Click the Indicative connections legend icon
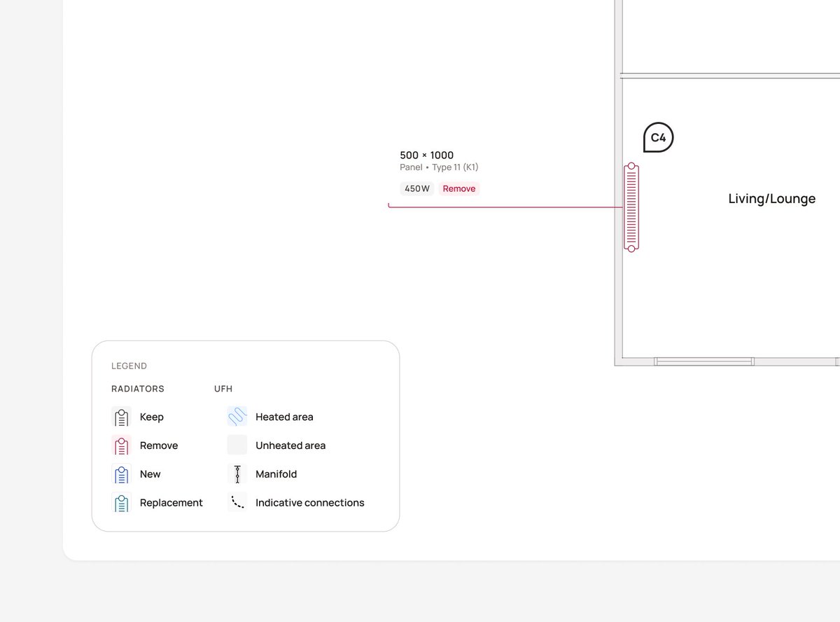840x622 pixels. pyautogui.click(x=237, y=503)
